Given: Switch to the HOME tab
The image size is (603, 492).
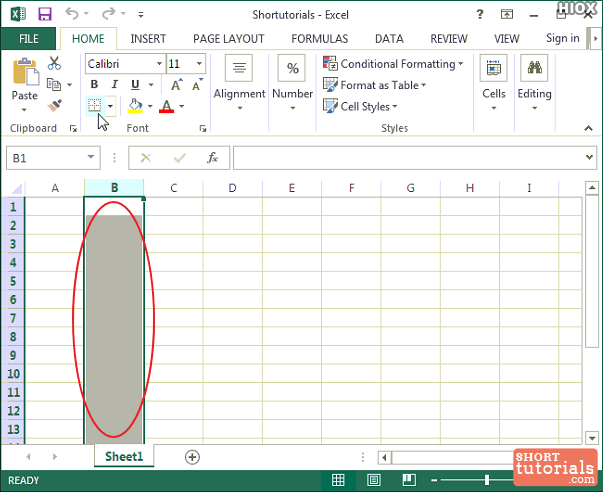Looking at the screenshot, I should click(x=88, y=38).
